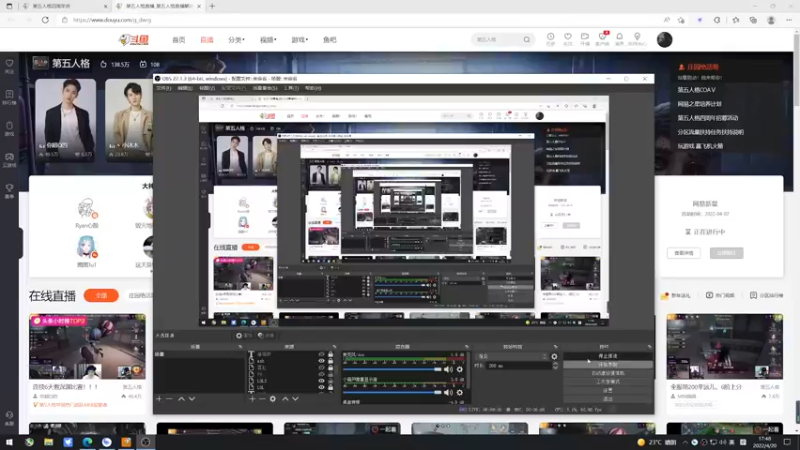Expand 分类 dropdown in Douyu navigation
Viewport: 800px width, 450px height.
[236, 39]
